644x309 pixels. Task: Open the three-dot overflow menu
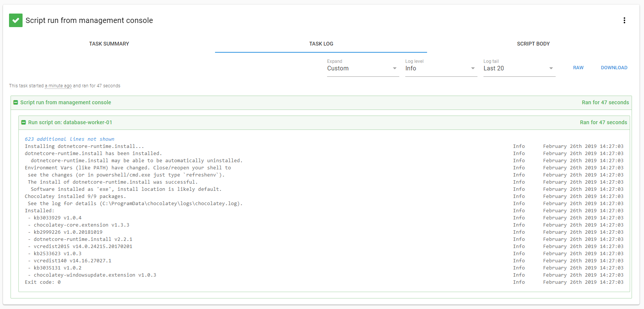click(x=624, y=20)
